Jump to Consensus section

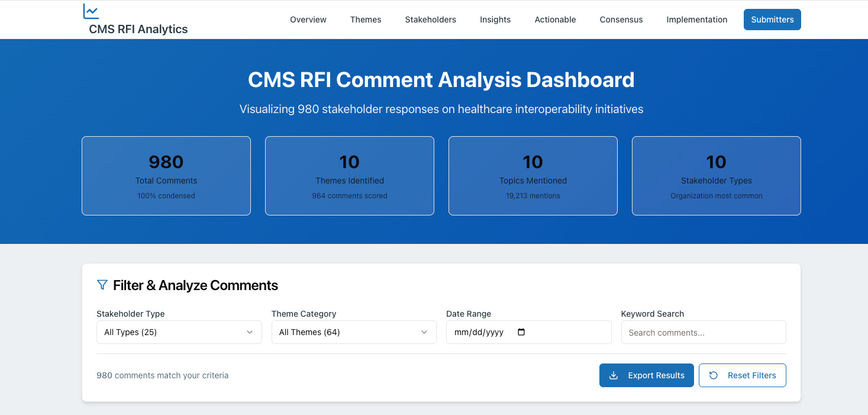coord(621,20)
